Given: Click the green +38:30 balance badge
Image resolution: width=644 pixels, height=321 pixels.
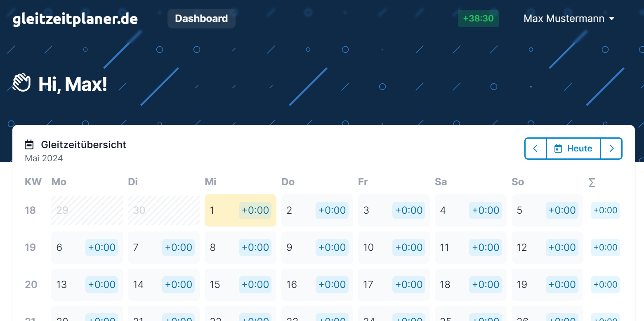Looking at the screenshot, I should (478, 19).
